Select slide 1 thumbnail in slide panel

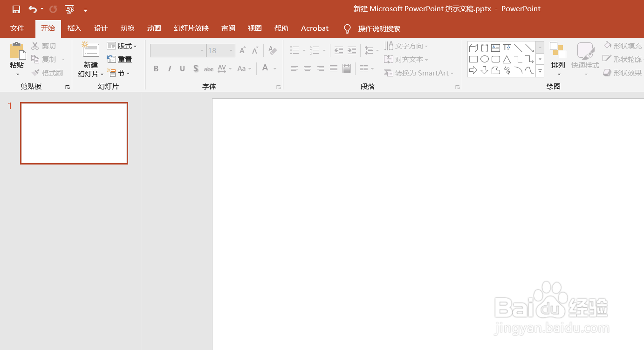click(74, 133)
